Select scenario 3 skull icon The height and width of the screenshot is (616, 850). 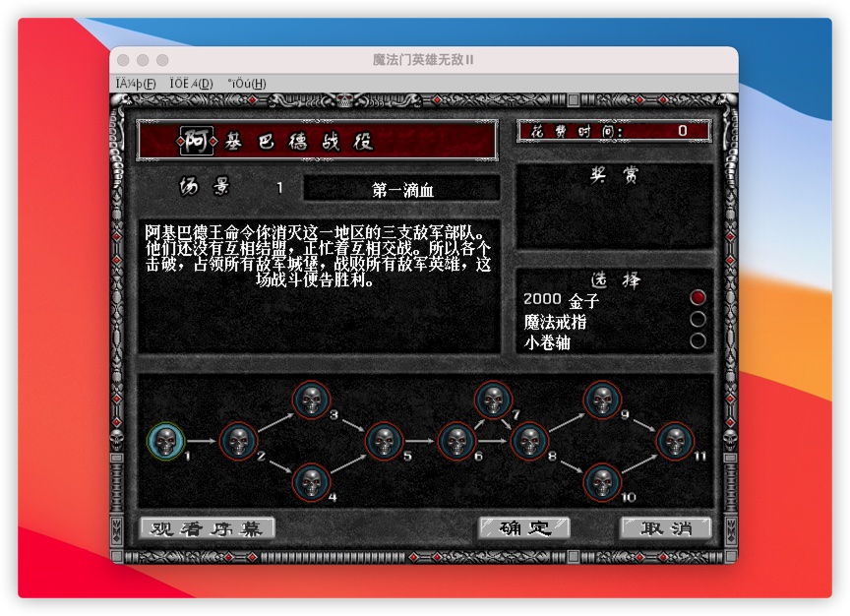tap(311, 400)
